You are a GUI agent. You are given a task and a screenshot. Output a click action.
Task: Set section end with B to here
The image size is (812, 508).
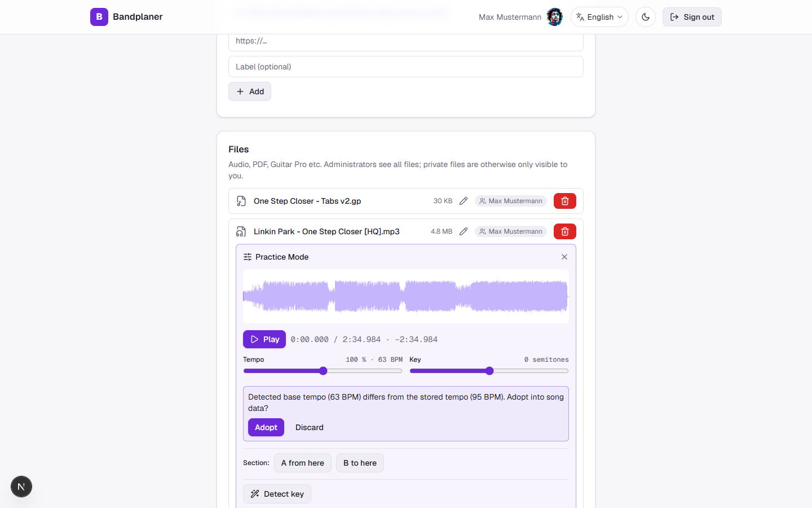360,463
